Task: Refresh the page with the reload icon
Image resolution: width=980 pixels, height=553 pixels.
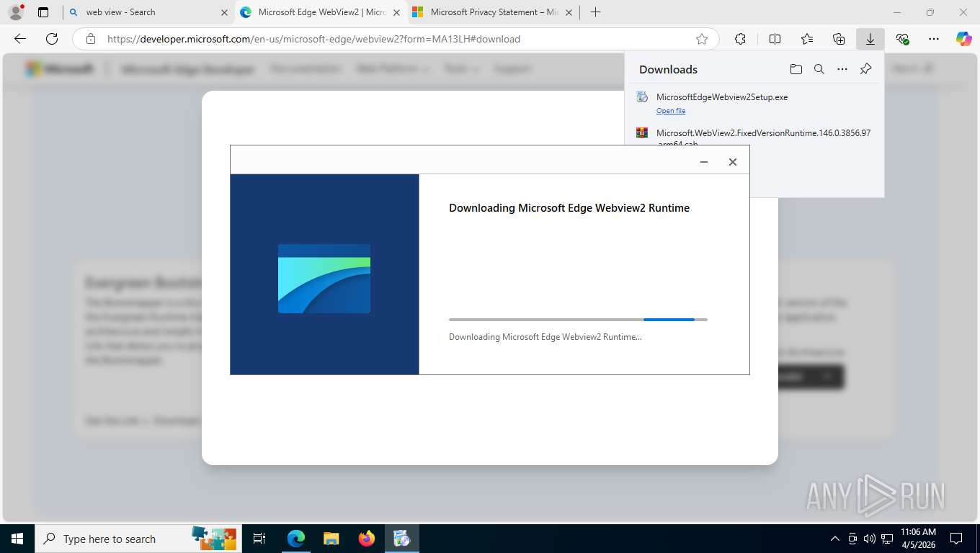Action: pos(52,39)
